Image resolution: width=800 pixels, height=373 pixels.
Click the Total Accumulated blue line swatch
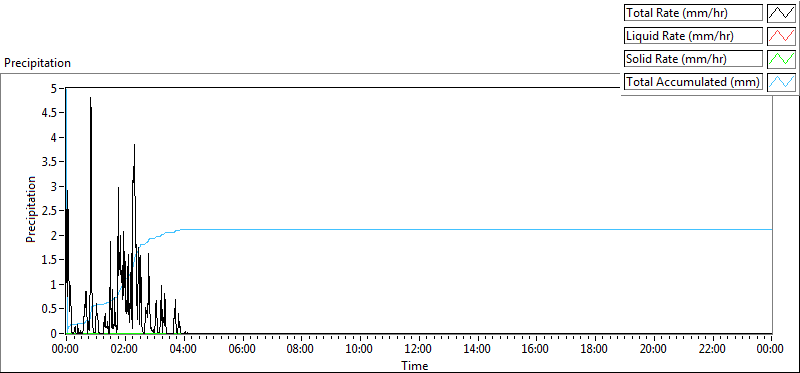click(781, 82)
